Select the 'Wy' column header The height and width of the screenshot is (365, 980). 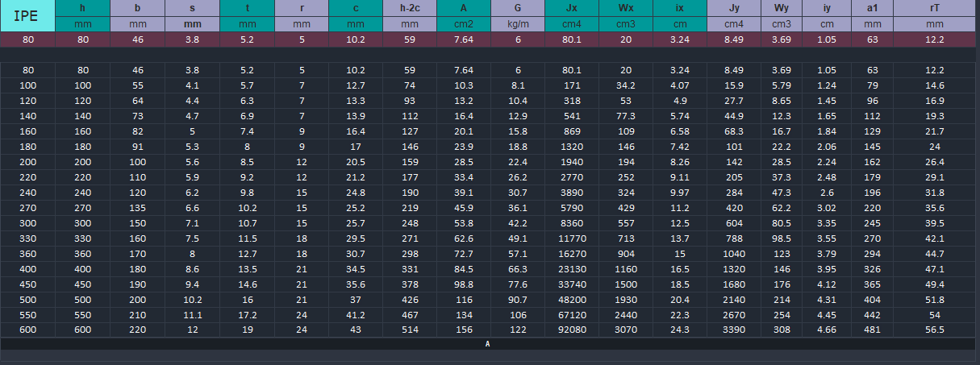[x=782, y=8]
